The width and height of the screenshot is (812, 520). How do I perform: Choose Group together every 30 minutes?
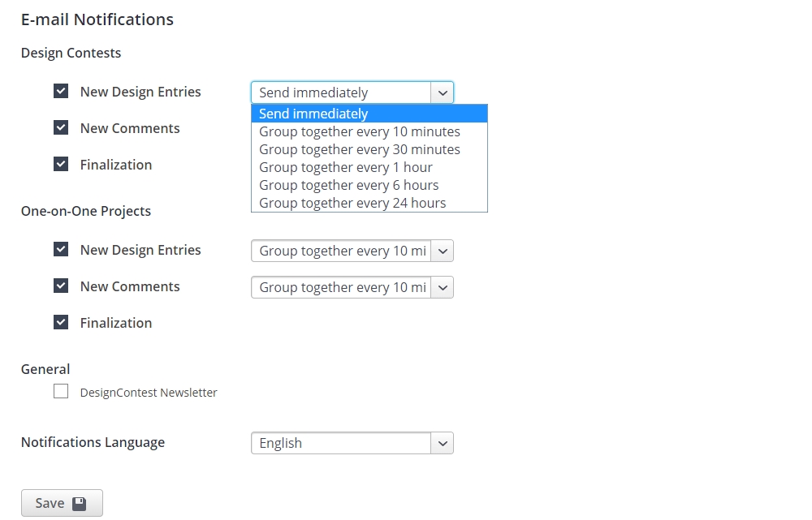(359, 149)
